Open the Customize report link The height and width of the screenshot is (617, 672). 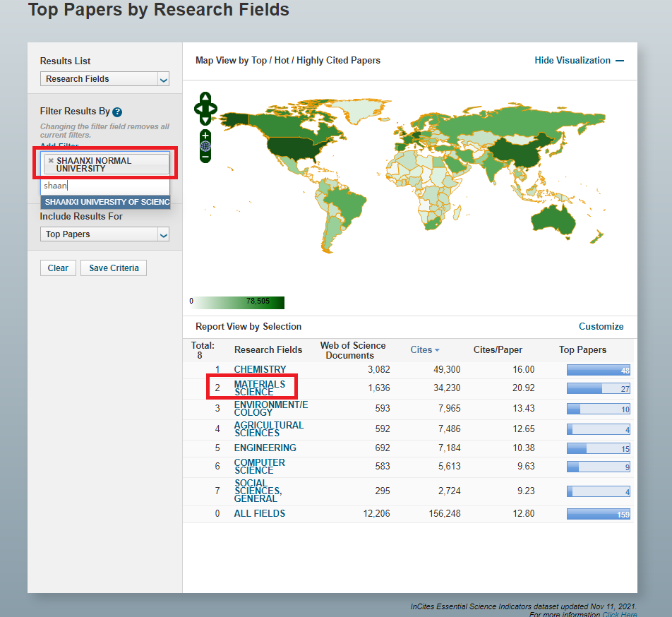[x=601, y=326]
